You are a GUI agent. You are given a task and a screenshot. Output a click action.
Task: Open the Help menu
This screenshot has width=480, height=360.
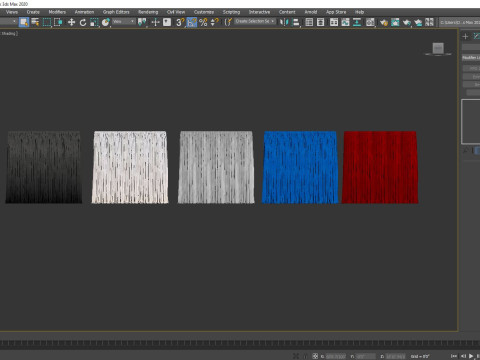pyautogui.click(x=359, y=12)
